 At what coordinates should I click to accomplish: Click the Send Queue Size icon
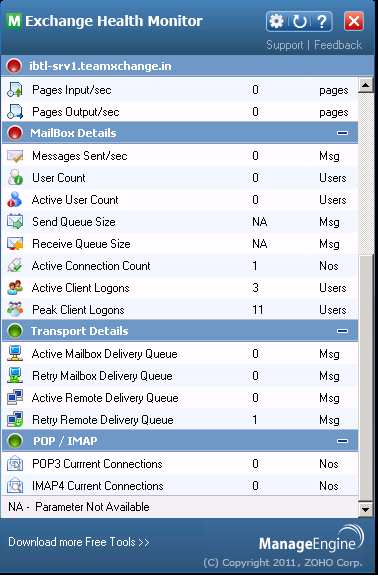15,222
